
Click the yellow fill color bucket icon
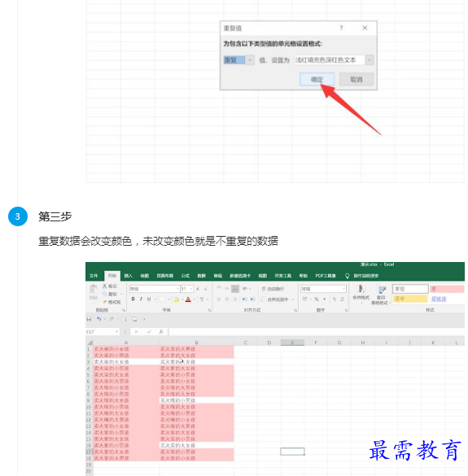[176, 299]
